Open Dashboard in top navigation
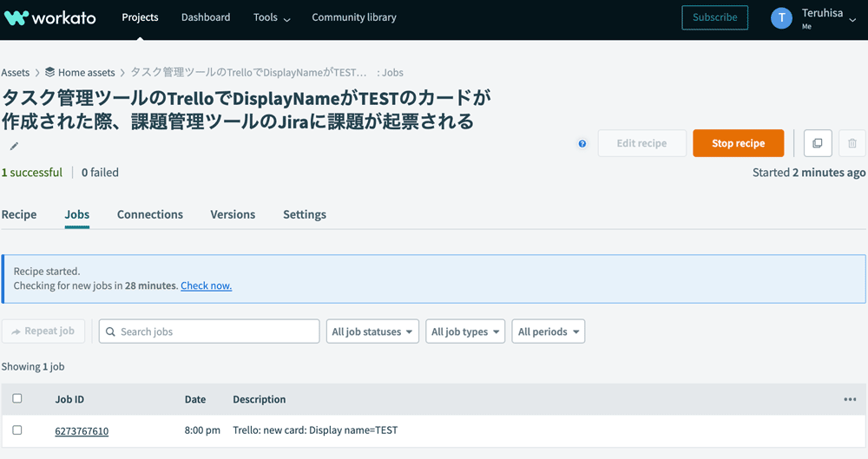The image size is (868, 459). click(206, 17)
